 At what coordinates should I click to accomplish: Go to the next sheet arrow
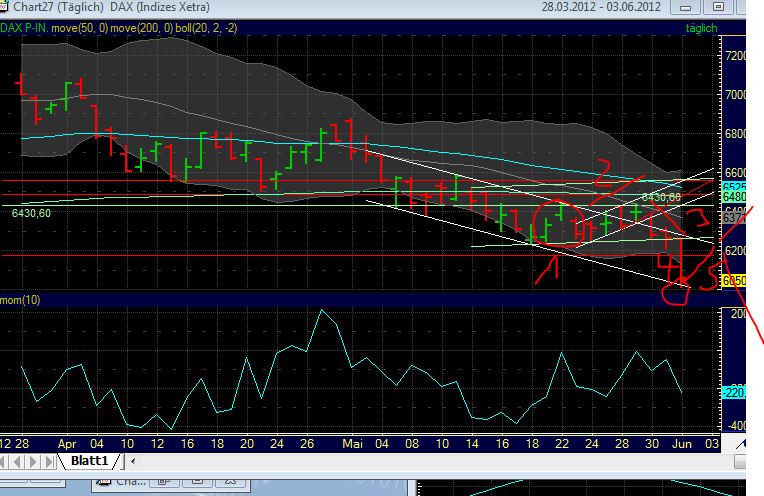point(33,461)
